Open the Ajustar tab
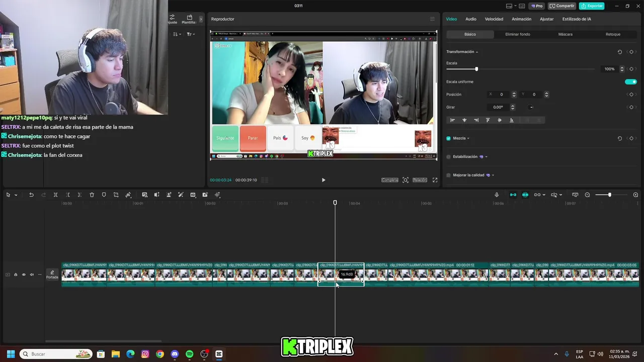 pyautogui.click(x=546, y=19)
